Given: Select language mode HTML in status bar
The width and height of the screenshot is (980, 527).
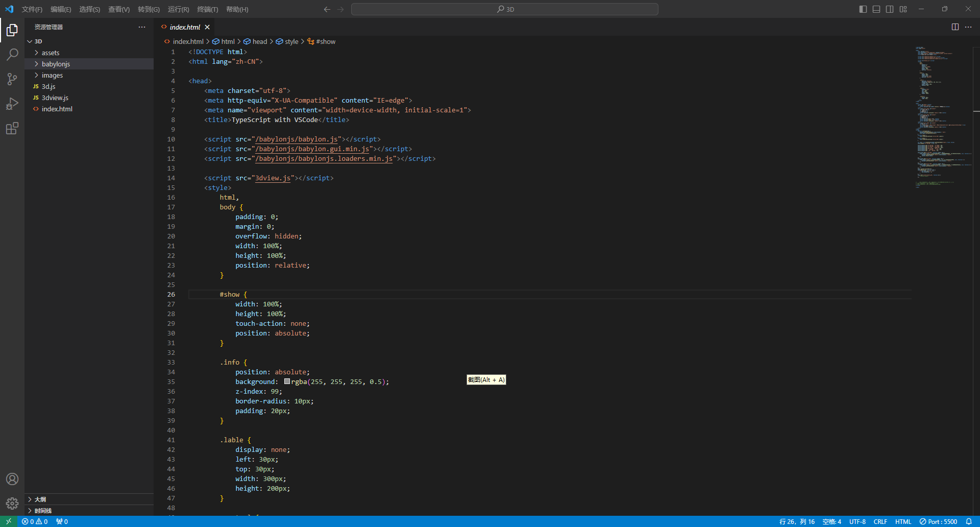Looking at the screenshot, I should (x=903, y=521).
